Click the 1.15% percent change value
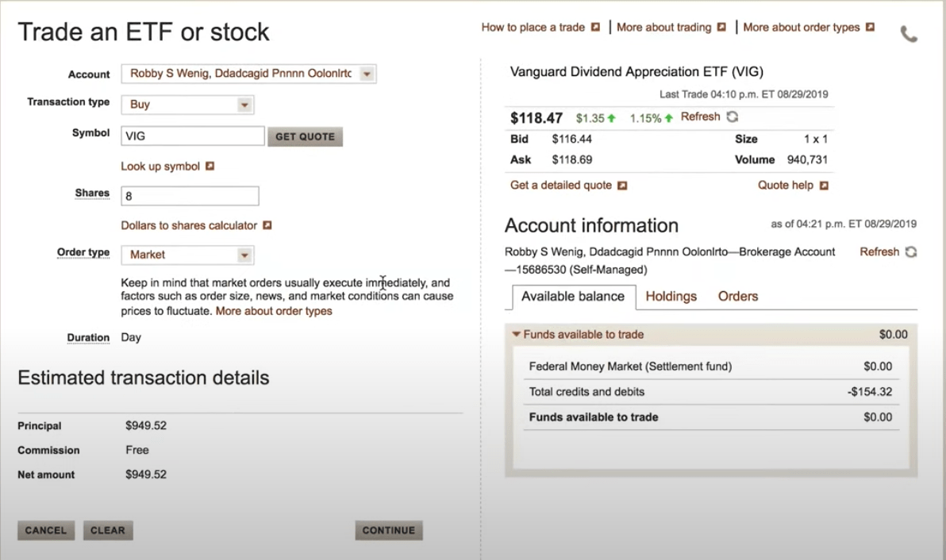The image size is (946, 560). point(645,118)
